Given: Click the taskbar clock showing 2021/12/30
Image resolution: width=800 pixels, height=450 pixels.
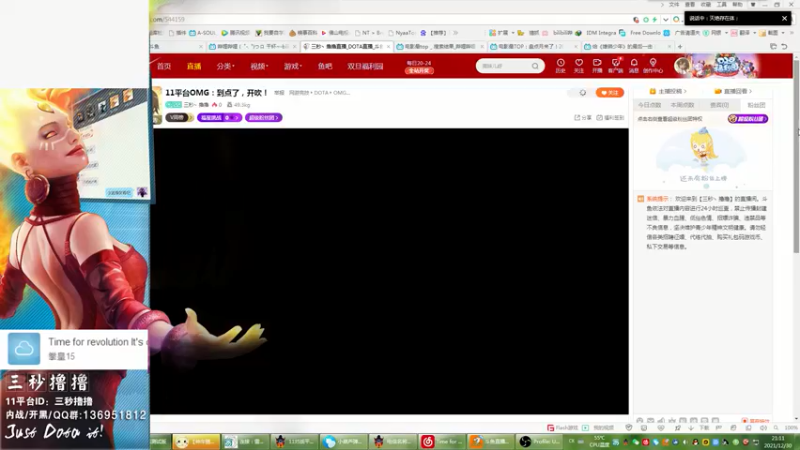Looking at the screenshot, I should click(778, 442).
